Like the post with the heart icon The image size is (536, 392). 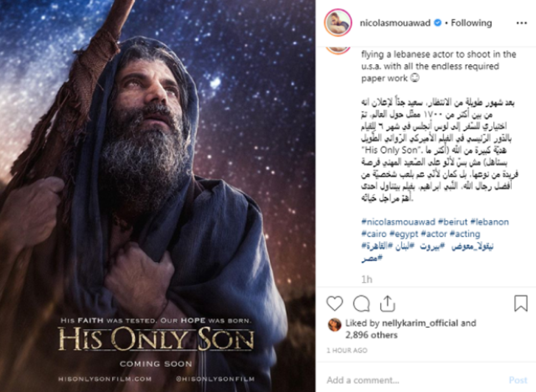[334, 303]
